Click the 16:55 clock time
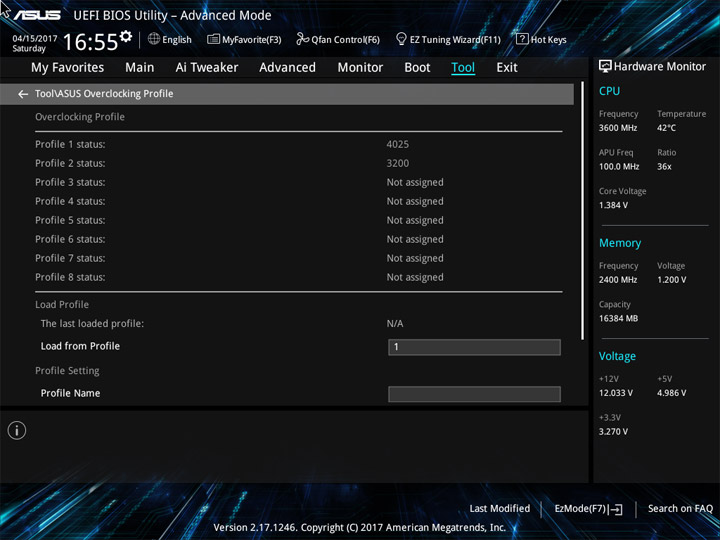This screenshot has height=540, width=720. (90, 42)
